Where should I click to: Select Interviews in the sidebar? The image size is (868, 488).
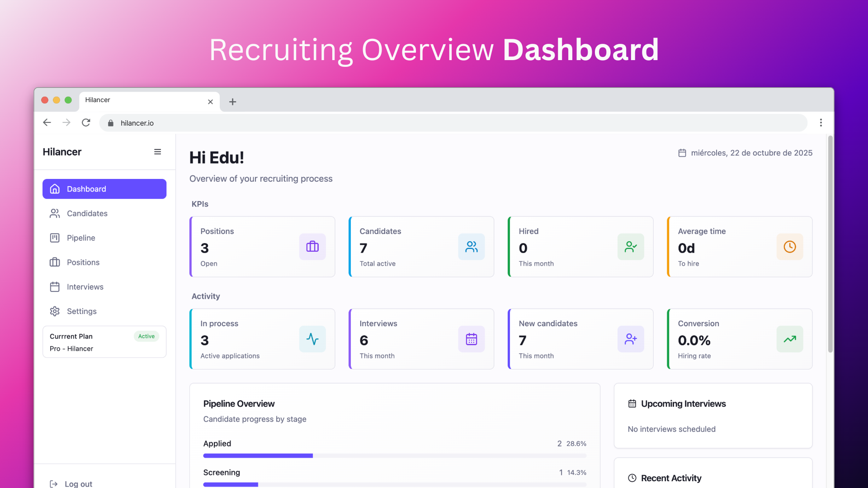85,287
